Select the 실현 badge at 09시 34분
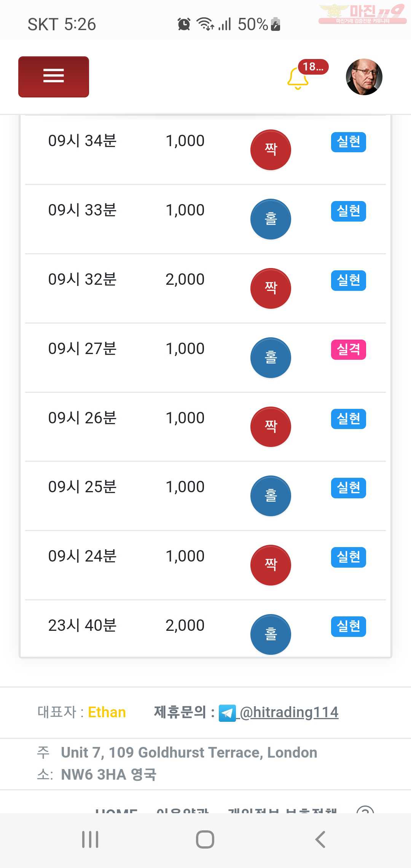The image size is (411, 868). coord(349,142)
